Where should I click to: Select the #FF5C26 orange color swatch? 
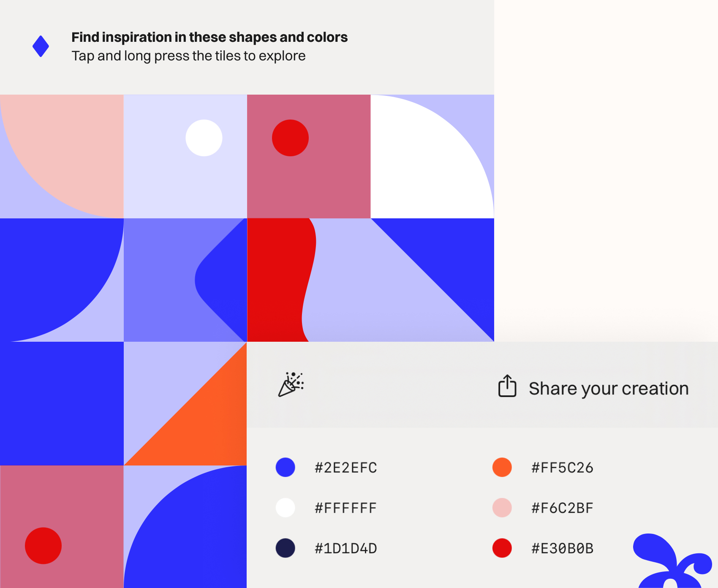click(501, 467)
